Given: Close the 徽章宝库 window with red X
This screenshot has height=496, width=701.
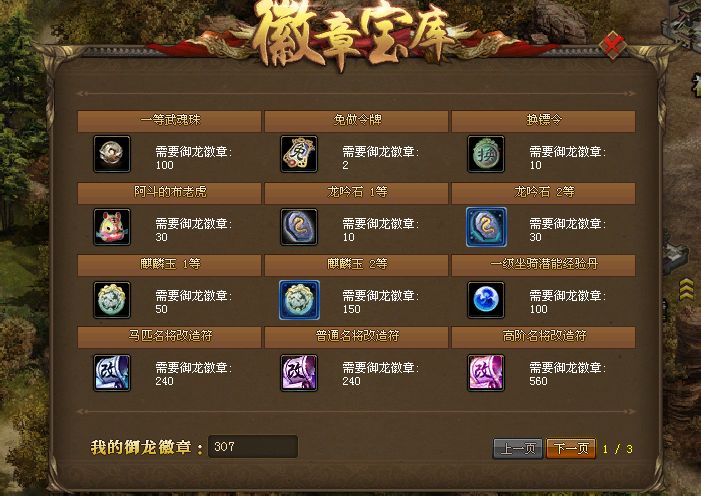Looking at the screenshot, I should click(613, 45).
